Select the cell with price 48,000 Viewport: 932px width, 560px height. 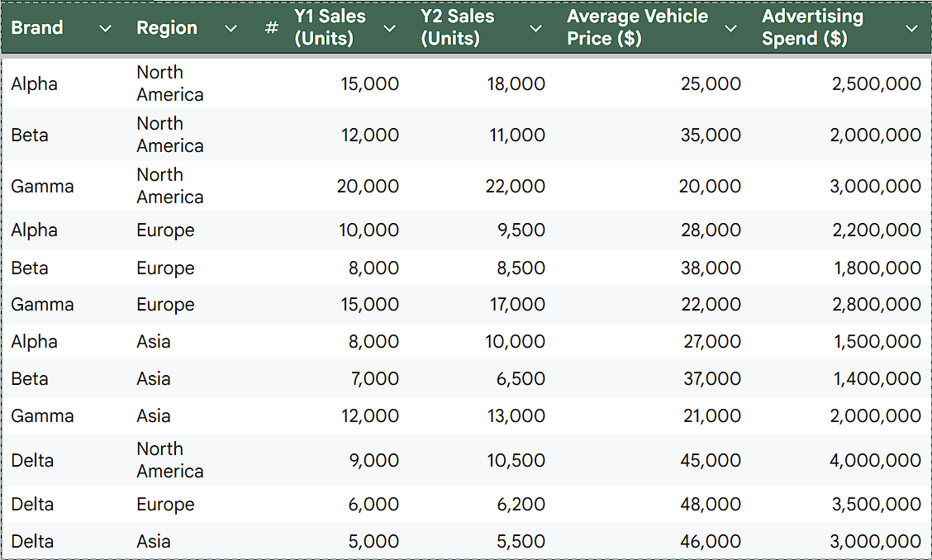click(x=711, y=505)
